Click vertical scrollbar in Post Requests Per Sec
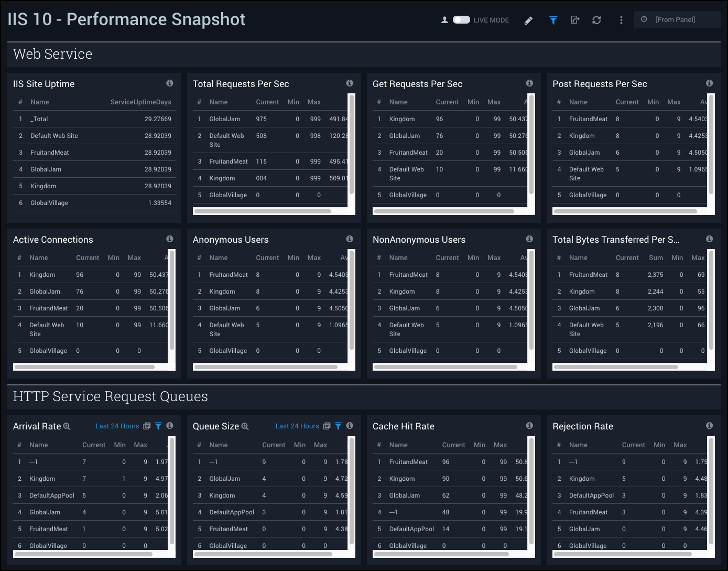Screen dimensions: 728x571 point(711,144)
